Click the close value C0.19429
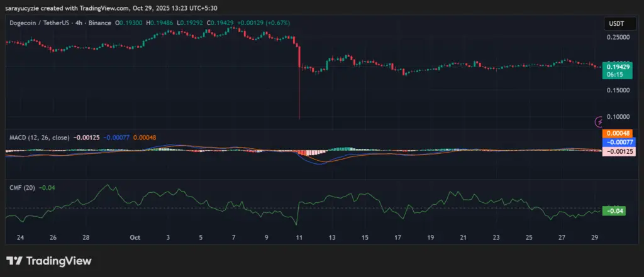Screen dimensions: 644x277 (x=221, y=23)
